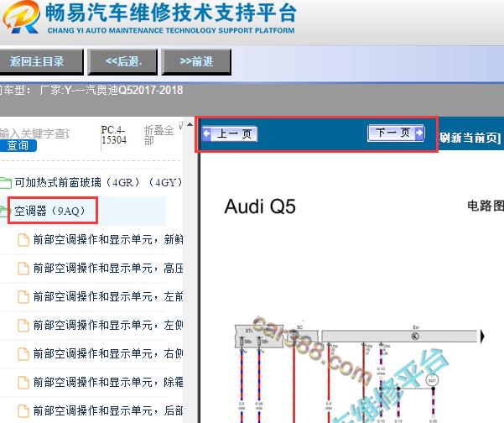The height and width of the screenshot is (423, 504).
Task: Focus the keyword search input field
Action: [34, 133]
